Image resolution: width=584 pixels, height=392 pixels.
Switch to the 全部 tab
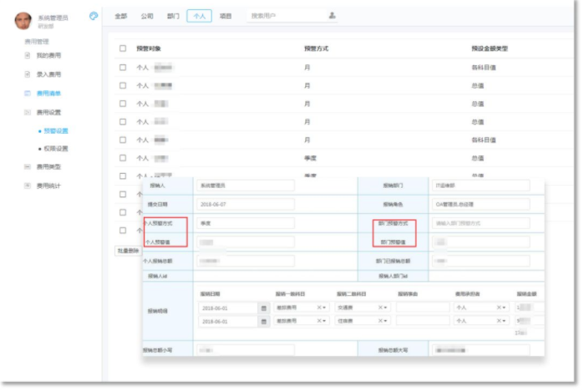click(120, 16)
